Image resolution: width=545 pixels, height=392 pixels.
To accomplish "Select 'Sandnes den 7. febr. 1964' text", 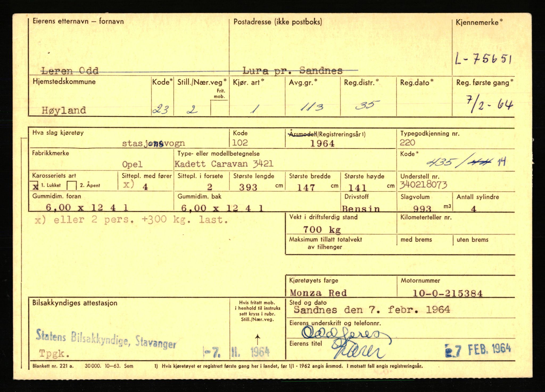I will (x=372, y=310).
